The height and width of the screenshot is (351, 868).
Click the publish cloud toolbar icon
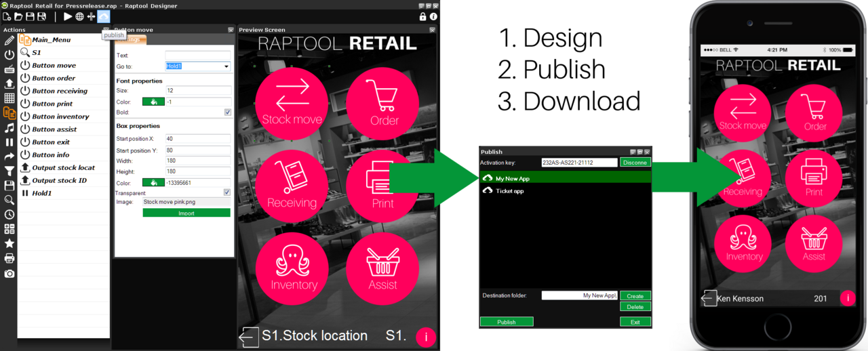(x=103, y=16)
